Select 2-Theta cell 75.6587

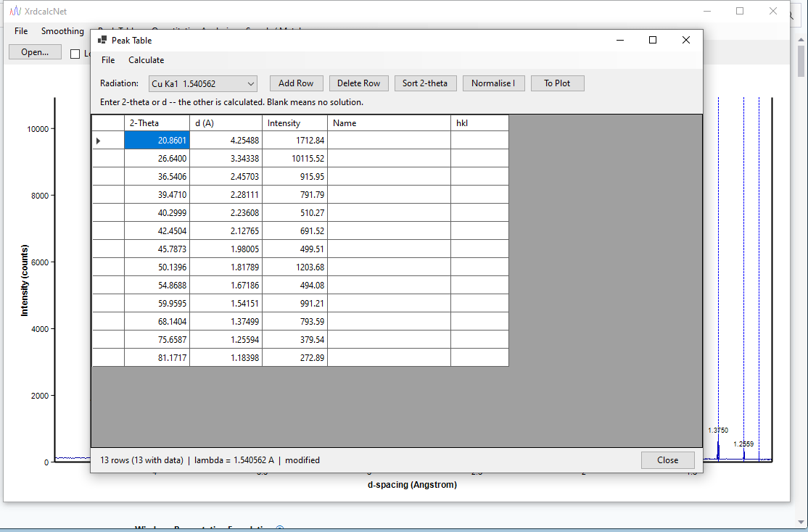(157, 339)
